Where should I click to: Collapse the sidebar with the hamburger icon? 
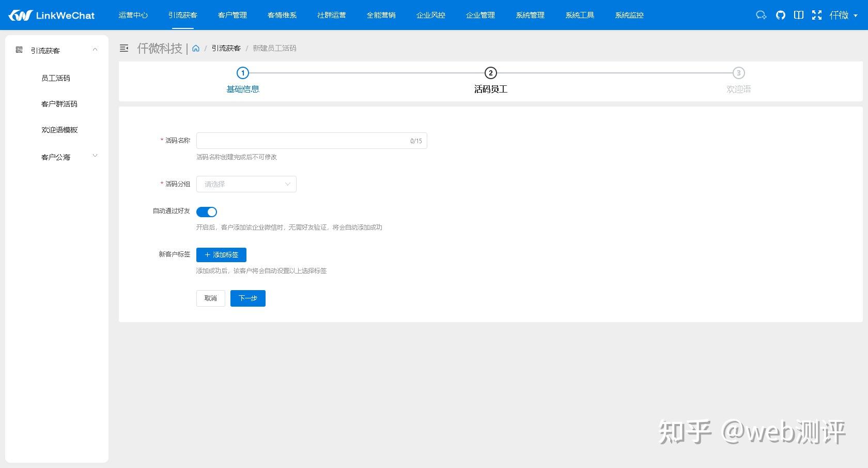[124, 48]
